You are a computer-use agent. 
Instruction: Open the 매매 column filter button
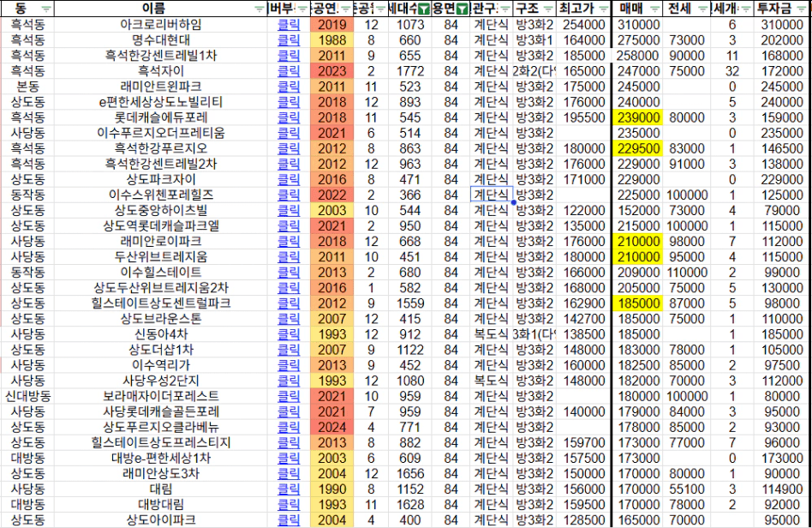click(654, 9)
